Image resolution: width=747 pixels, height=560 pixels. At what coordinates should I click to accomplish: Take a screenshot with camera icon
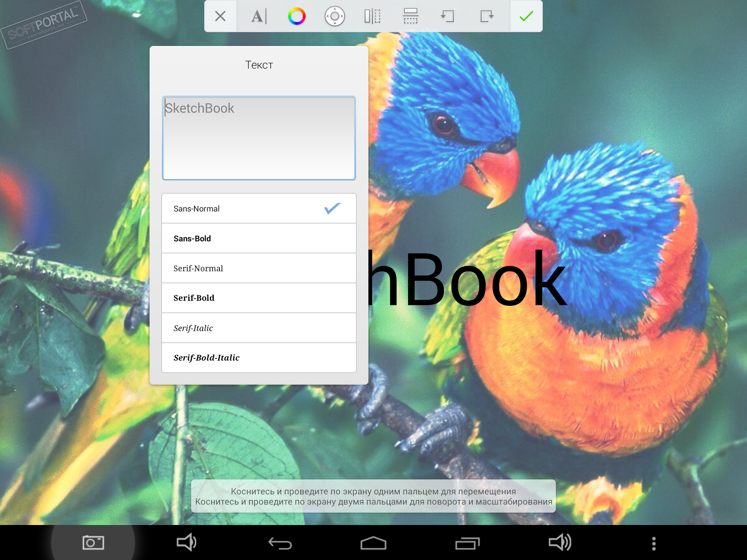point(93,543)
